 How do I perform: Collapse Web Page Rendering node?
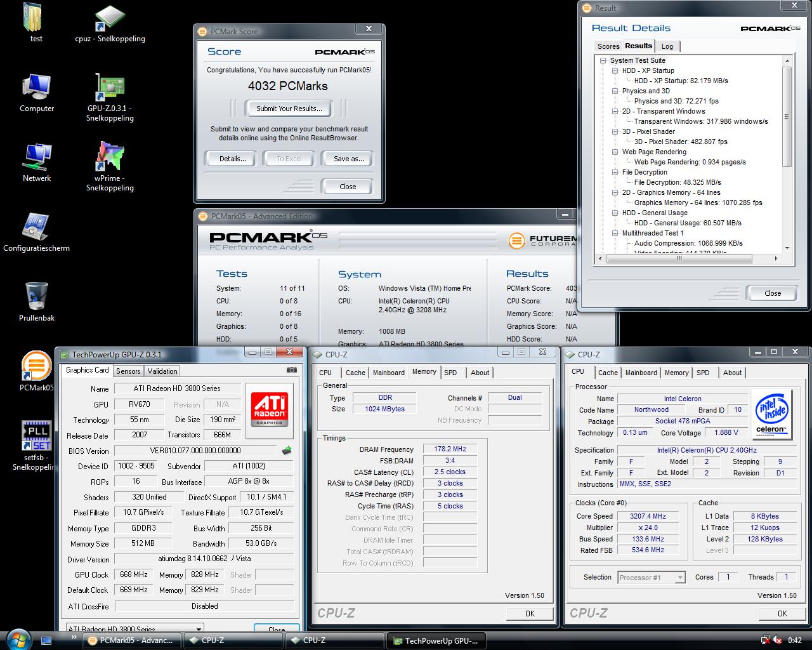615,152
